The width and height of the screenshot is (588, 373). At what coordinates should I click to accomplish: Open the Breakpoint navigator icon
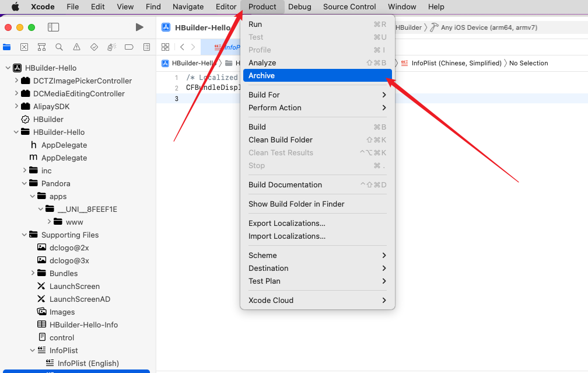[129, 47]
